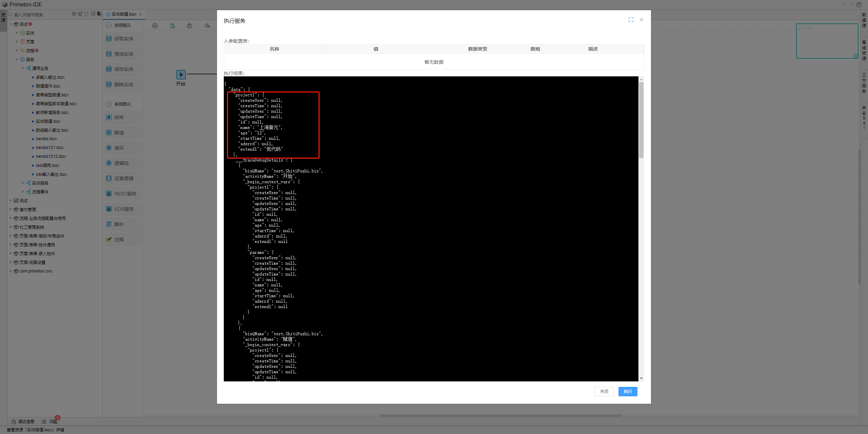The height and width of the screenshot is (434, 868).
Task: Click the 开始 start node icon
Action: [x=181, y=74]
